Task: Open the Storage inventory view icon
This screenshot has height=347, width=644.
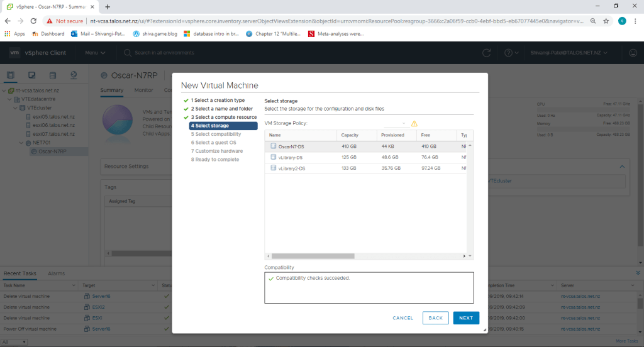Action: click(52, 75)
